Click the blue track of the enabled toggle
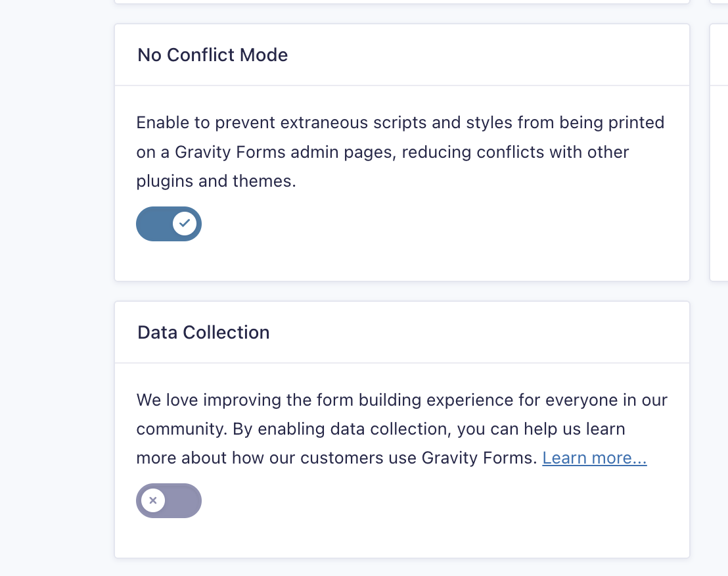Screen dimensions: 728x576 click(154, 224)
